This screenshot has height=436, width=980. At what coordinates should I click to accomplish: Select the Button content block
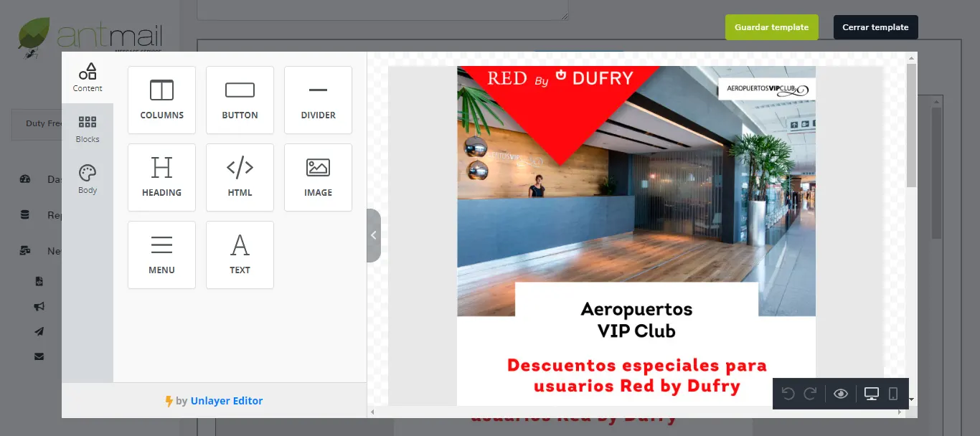240,100
